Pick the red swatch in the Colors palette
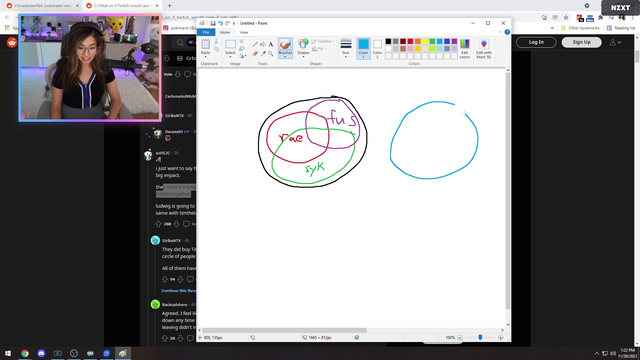Viewport: 640px width, 360px height. click(410, 41)
